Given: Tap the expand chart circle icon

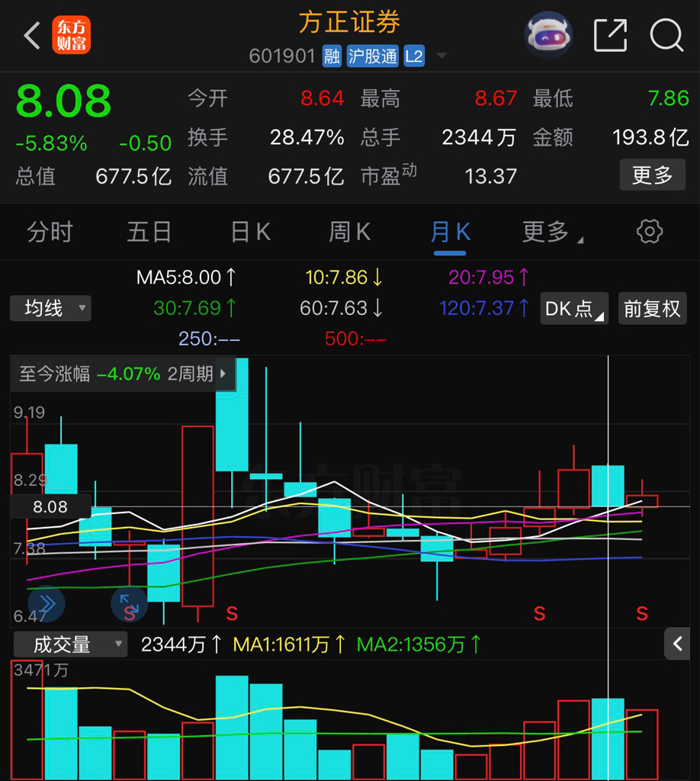Looking at the screenshot, I should click(x=129, y=604).
